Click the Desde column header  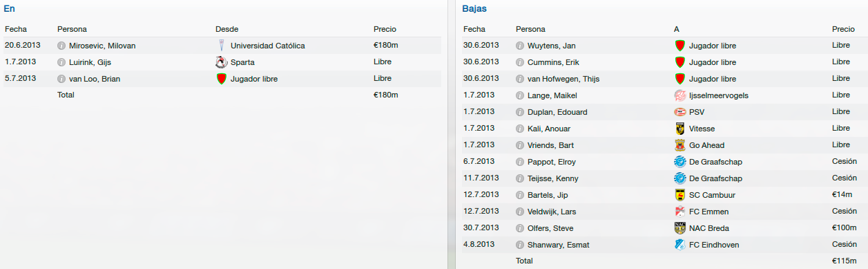point(228,29)
